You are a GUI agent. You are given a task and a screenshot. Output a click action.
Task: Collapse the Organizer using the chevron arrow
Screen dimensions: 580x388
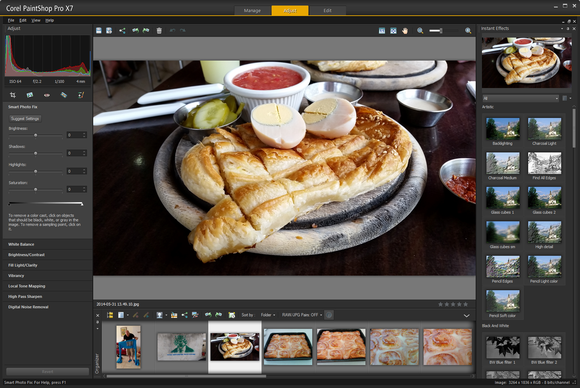(x=467, y=316)
